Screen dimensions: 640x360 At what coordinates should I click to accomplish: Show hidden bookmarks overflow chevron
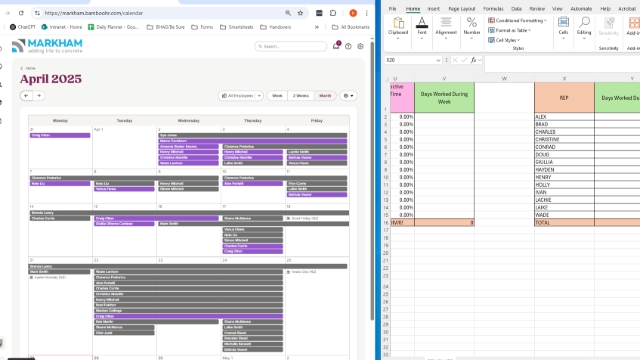click(317, 27)
